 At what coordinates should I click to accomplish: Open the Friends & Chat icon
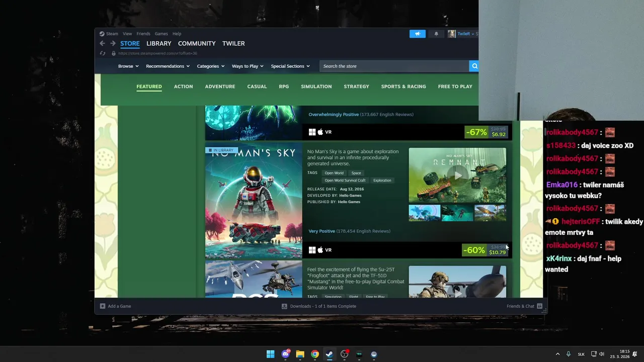click(x=539, y=306)
